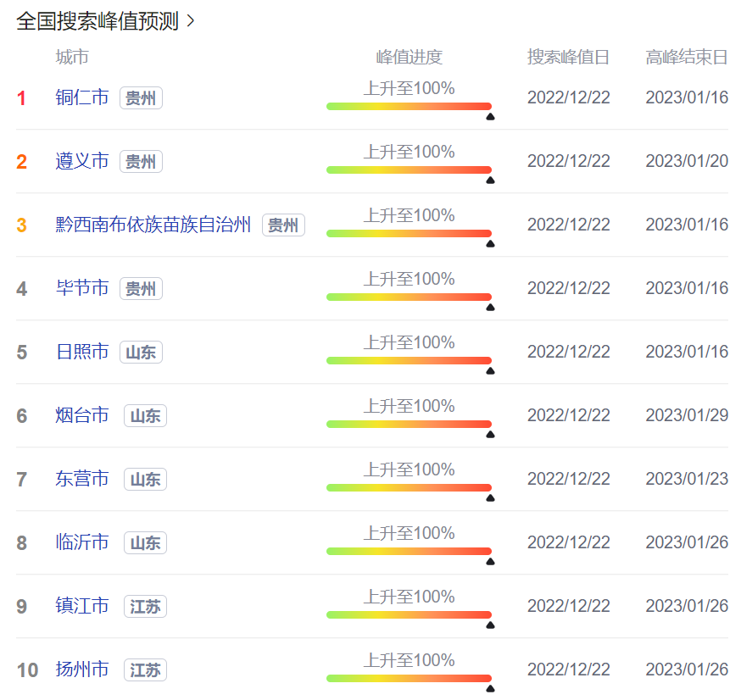Click the 峰值进度 column header
Image resolution: width=741 pixels, height=700 pixels.
409,57
